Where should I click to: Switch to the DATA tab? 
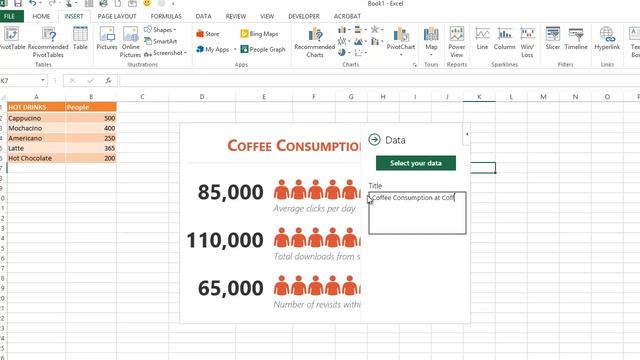click(x=203, y=16)
